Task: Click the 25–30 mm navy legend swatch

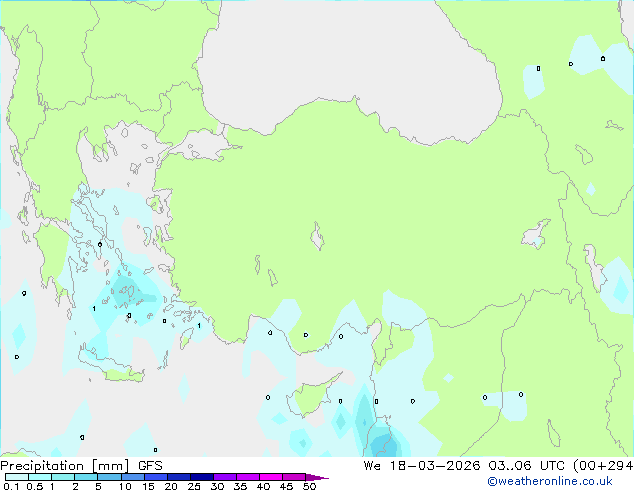Action: 201,477
